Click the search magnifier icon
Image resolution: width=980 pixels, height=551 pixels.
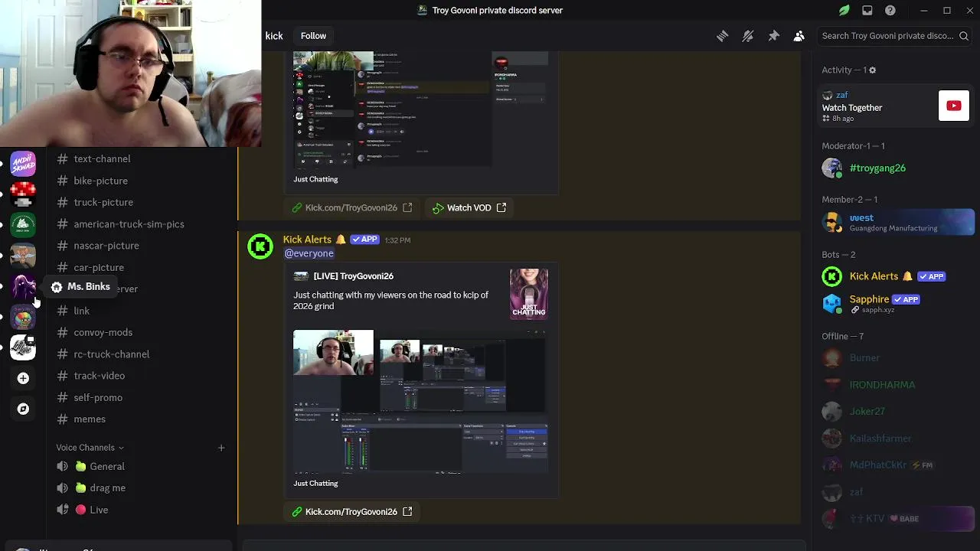963,36
